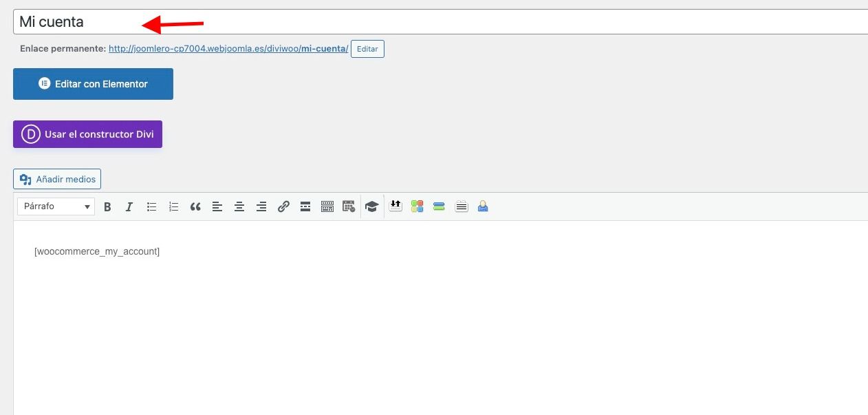
Task: Insert a numbered list
Action: point(173,206)
